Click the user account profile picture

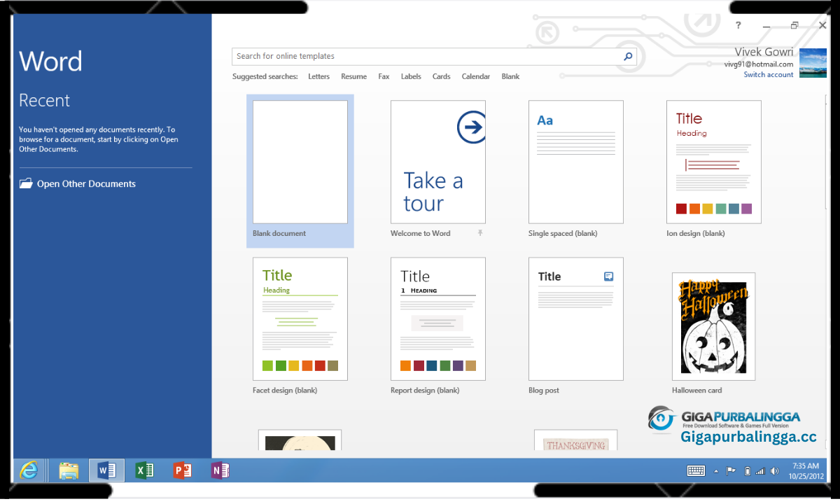click(813, 63)
